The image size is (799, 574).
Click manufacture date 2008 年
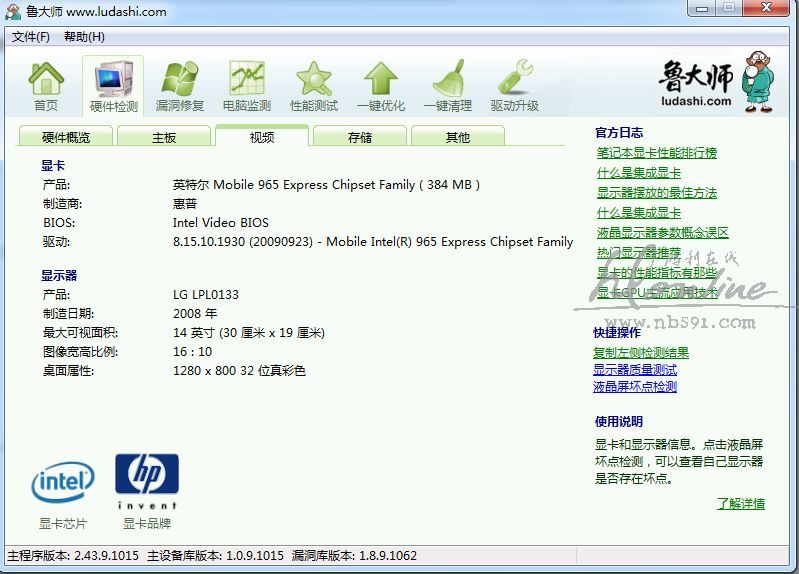(195, 314)
